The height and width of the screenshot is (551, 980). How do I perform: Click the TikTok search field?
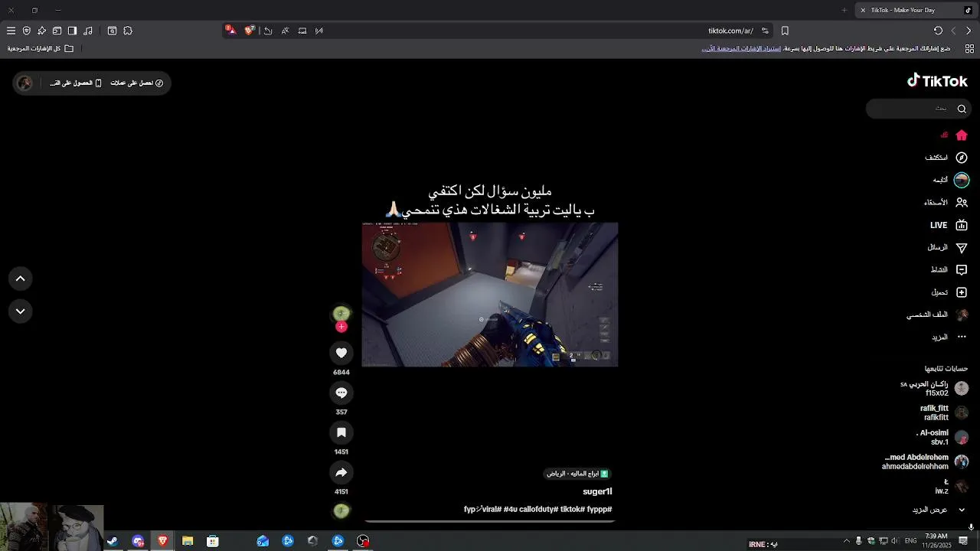click(918, 109)
